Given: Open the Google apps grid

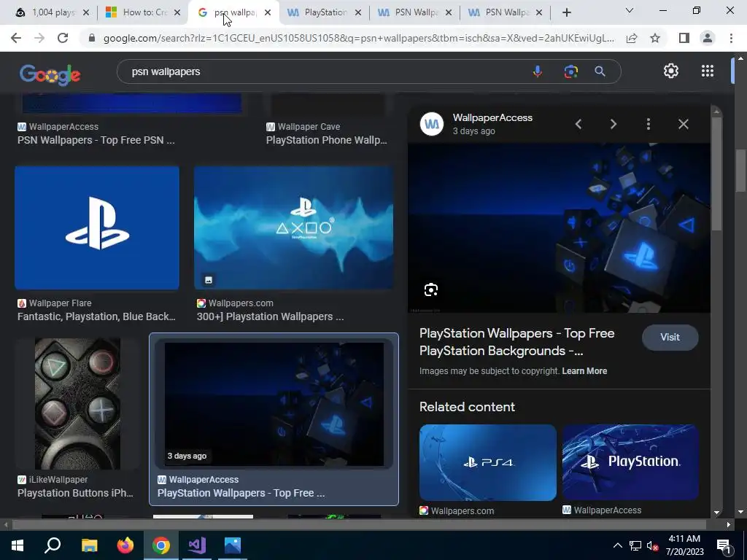Looking at the screenshot, I should coord(708,71).
